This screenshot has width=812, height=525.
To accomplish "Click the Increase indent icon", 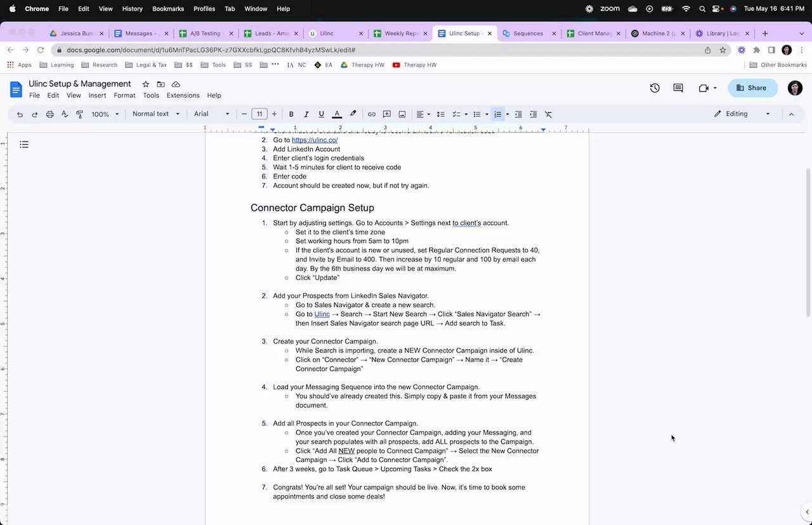I will [534, 114].
